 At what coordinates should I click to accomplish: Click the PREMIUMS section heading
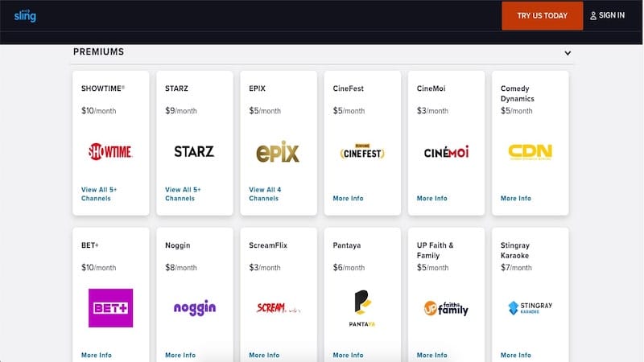click(98, 51)
